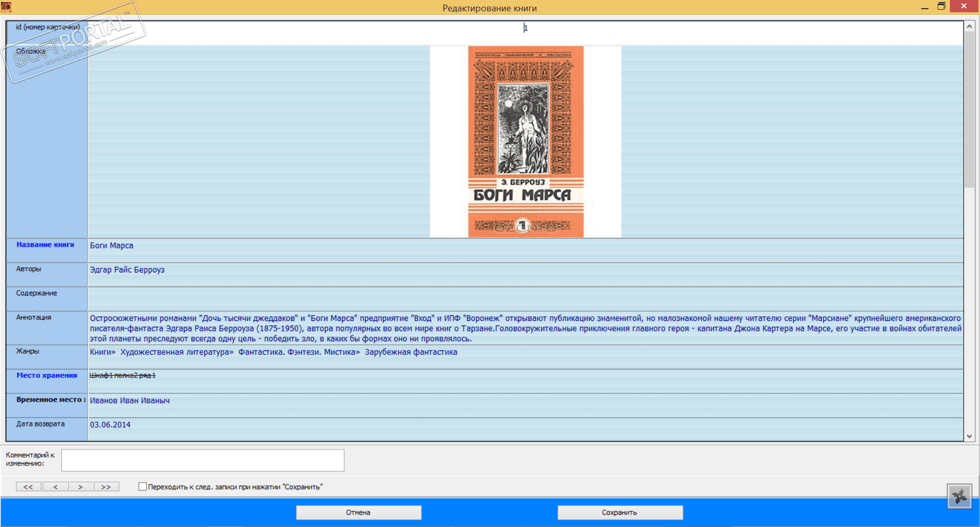Viewport: 980px width, 527px height.
Task: Click the id (номер карточки) value field
Action: coord(526,33)
